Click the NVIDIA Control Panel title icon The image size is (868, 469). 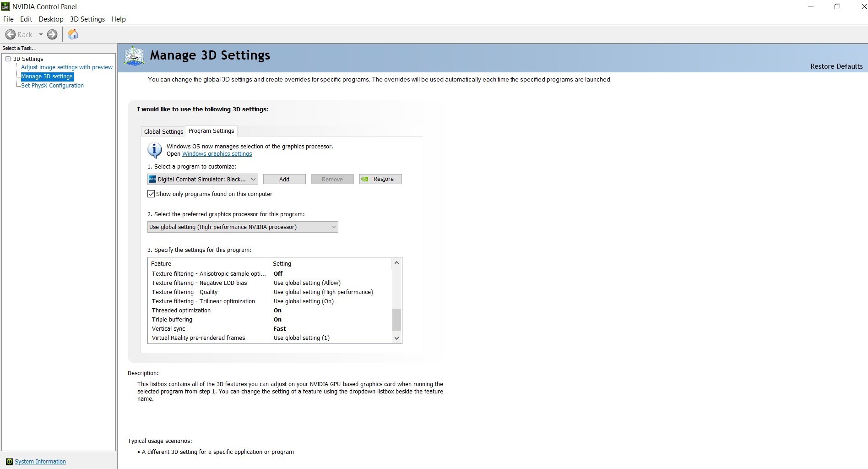5,6
